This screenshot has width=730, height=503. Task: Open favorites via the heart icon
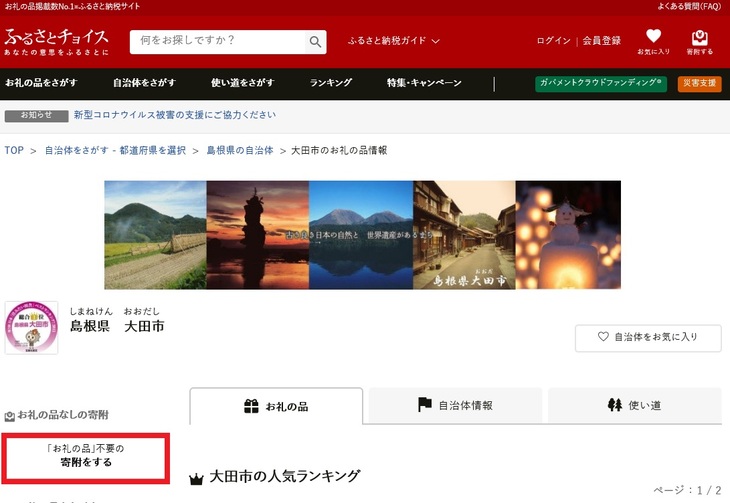(653, 41)
